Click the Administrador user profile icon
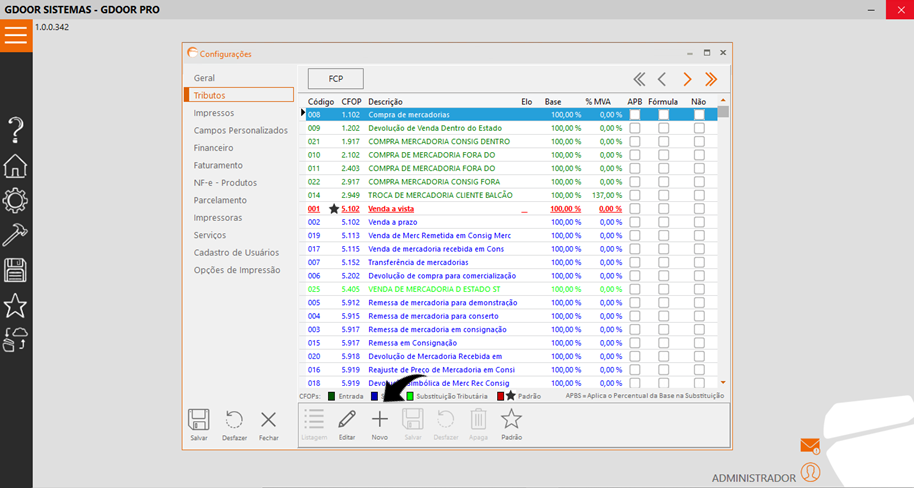Image resolution: width=914 pixels, height=488 pixels. tap(810, 472)
